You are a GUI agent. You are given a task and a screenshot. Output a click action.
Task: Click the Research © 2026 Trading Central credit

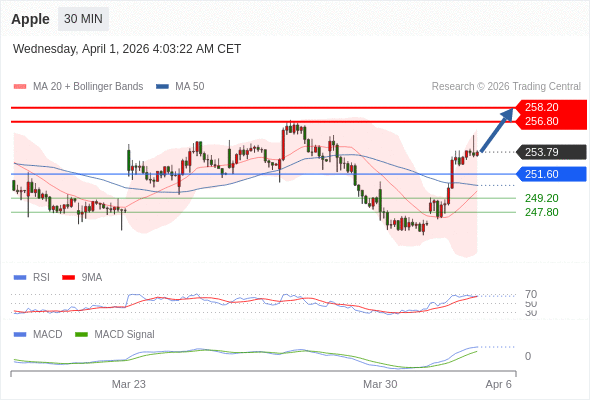[x=506, y=87]
